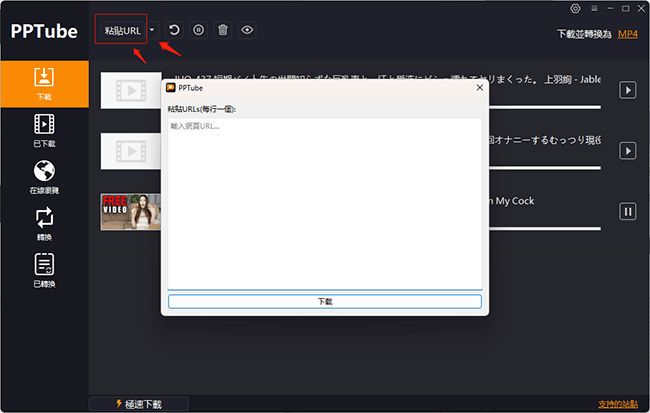This screenshot has height=413, width=650.
Task: Open the supported sites link
Action: [618, 404]
